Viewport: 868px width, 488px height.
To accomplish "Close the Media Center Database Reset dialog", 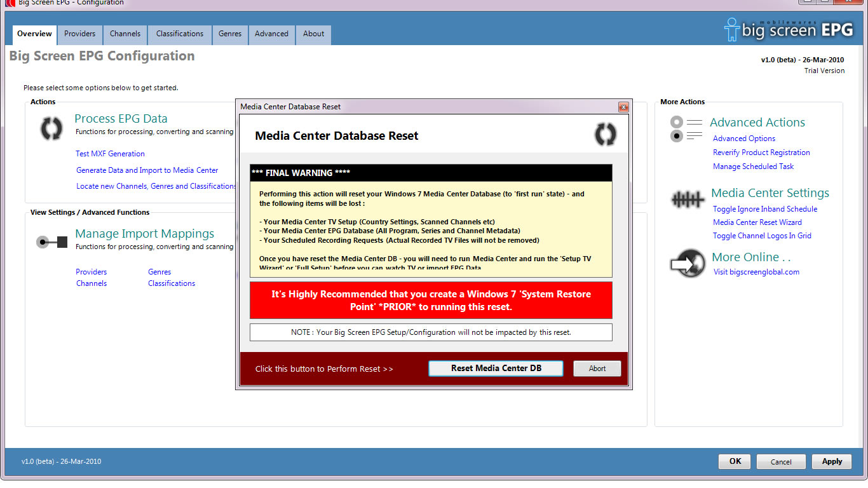I will [x=623, y=107].
